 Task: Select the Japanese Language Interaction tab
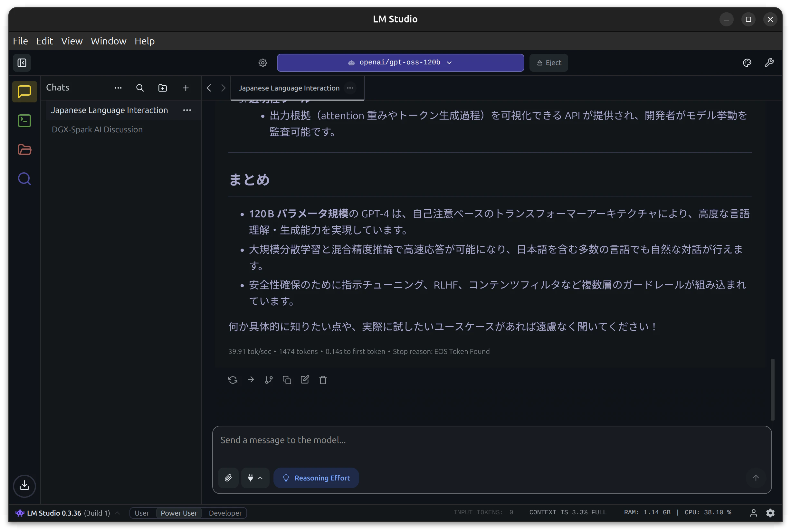[x=297, y=88]
